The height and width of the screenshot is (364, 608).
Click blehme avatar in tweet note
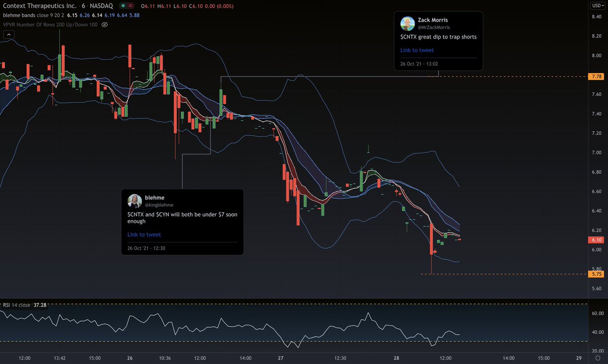(134, 201)
